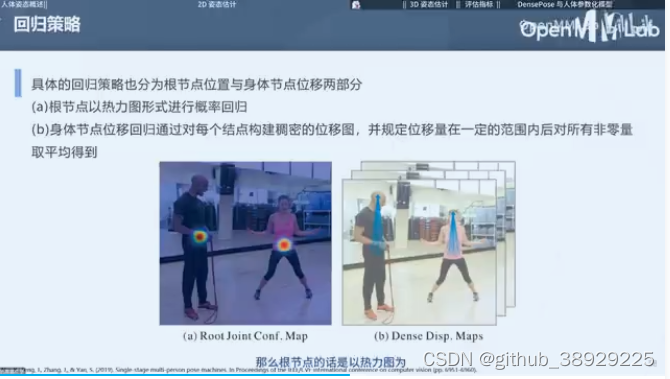Select the 评估指标 section tab
Image resolution: width=670 pixels, height=379 pixels.
(x=479, y=4)
